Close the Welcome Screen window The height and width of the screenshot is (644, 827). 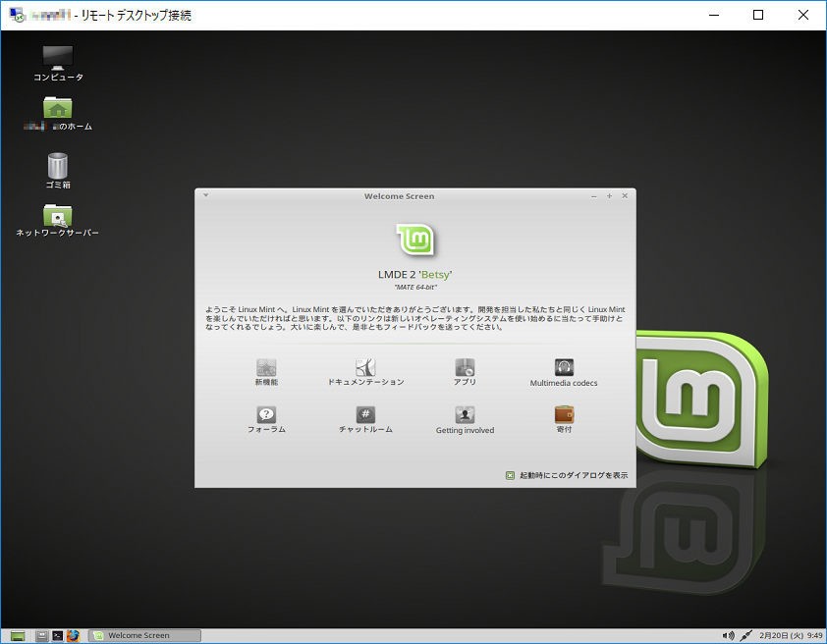625,196
